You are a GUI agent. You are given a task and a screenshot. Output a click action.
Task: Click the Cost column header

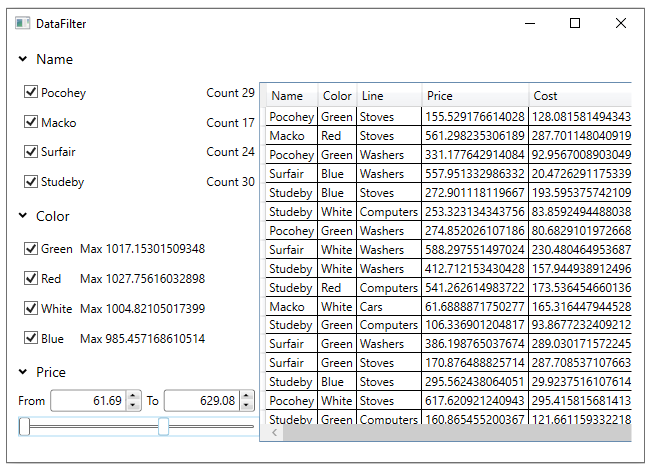[546, 96]
